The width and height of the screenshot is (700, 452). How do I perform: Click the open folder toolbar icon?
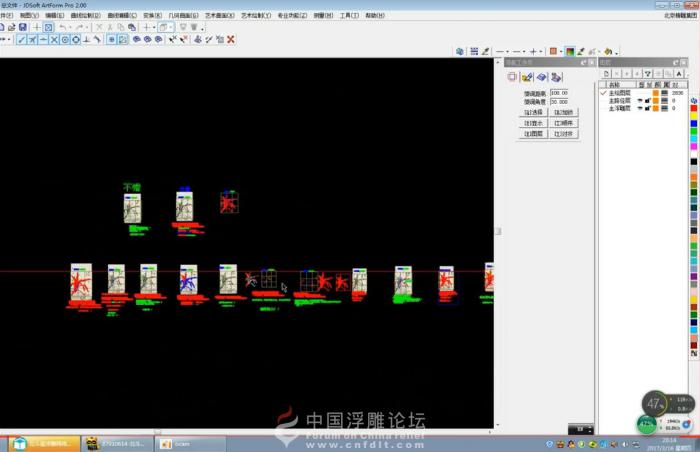10,27
